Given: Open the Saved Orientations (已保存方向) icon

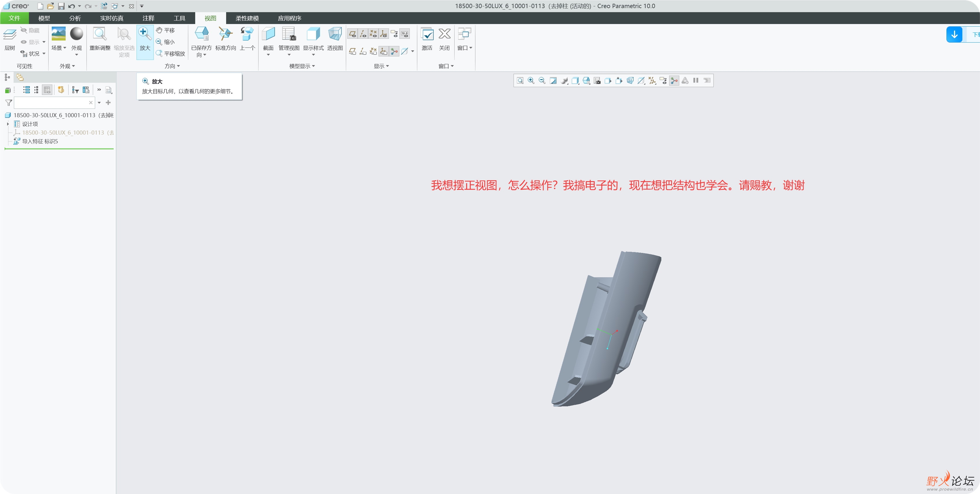Looking at the screenshot, I should pos(201,34).
